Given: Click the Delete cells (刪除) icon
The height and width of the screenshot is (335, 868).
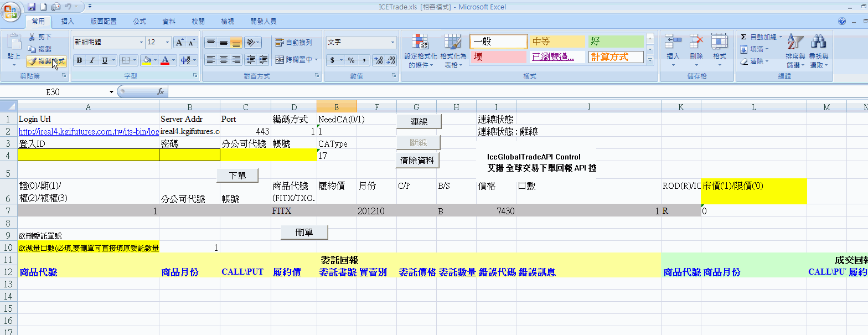Looking at the screenshot, I should pos(696,42).
